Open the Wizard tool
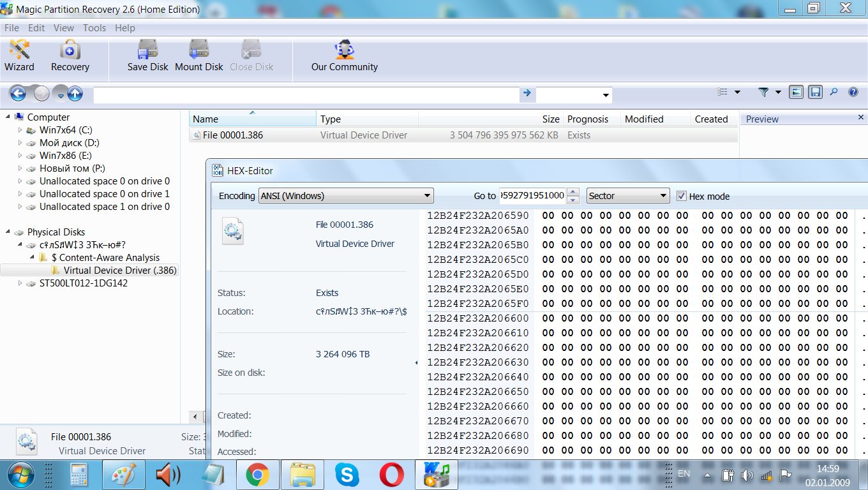 (19, 56)
